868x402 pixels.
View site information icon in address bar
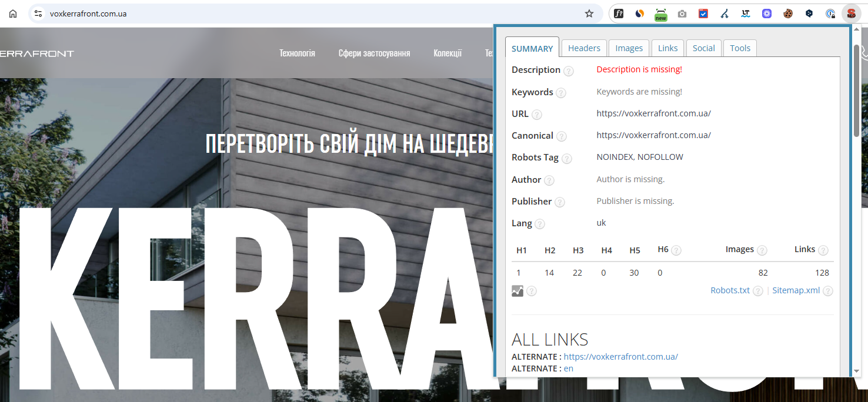[x=38, y=14]
